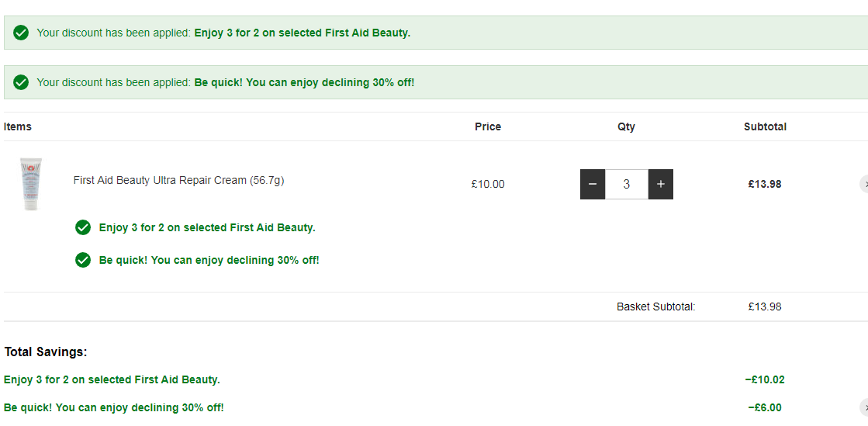Decrease quantity with the minus button
The image size is (868, 426).
point(593,184)
